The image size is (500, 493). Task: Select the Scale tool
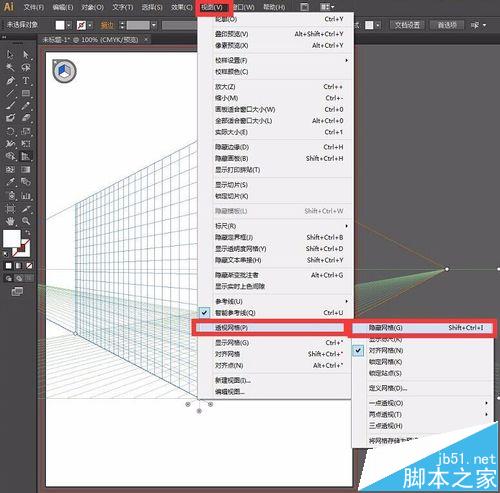26,131
